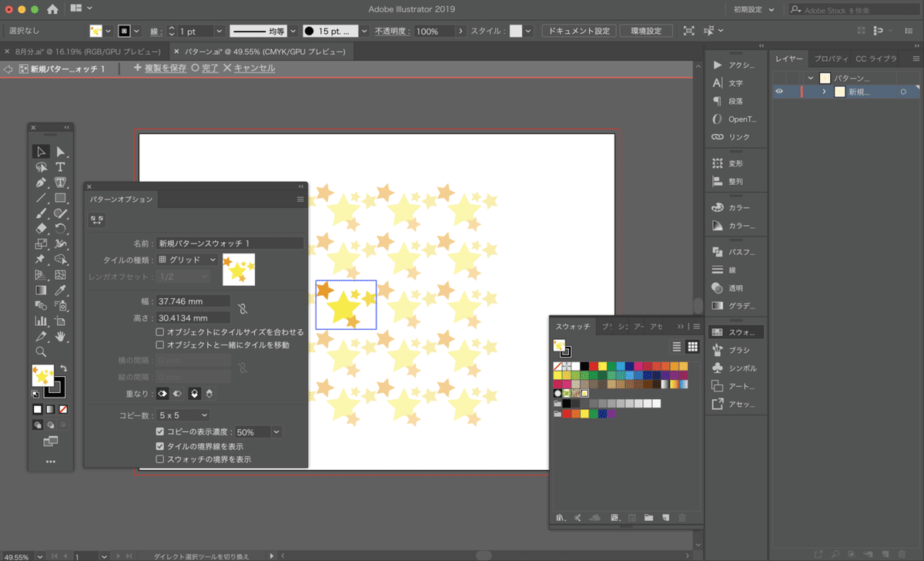Click the Pattern Tile Tool icon
924x561 pixels.
point(97,220)
